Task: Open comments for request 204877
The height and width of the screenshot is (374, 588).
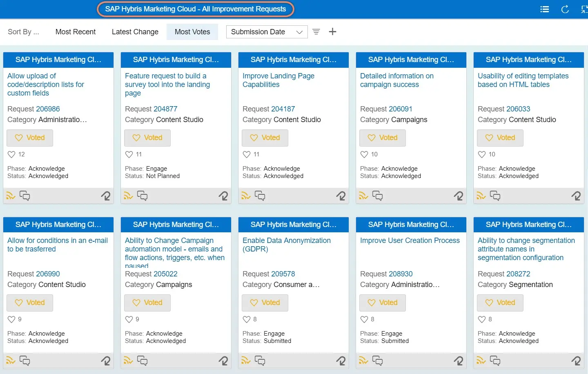Action: click(x=142, y=196)
